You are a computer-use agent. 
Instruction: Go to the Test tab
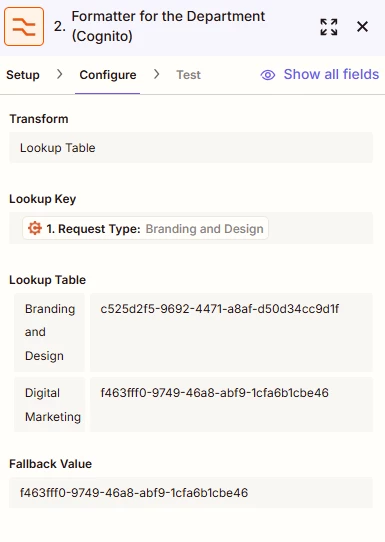188,75
